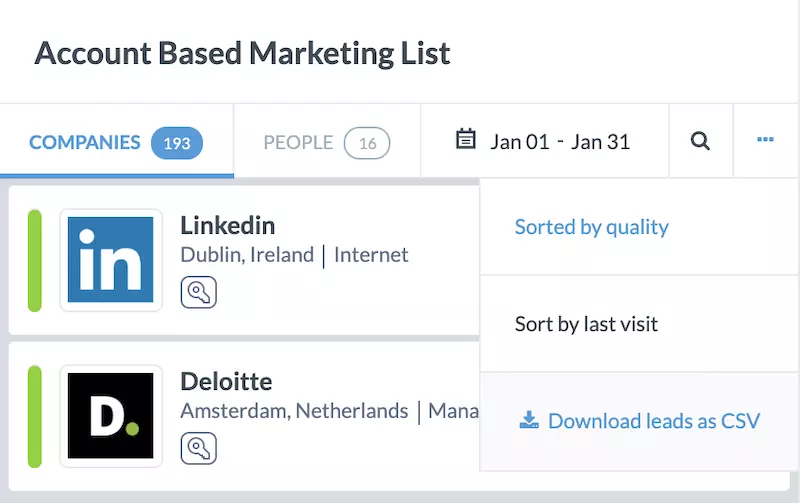Image resolution: width=800 pixels, height=503 pixels.
Task: Click the key icon under LinkedIn
Action: [198, 292]
